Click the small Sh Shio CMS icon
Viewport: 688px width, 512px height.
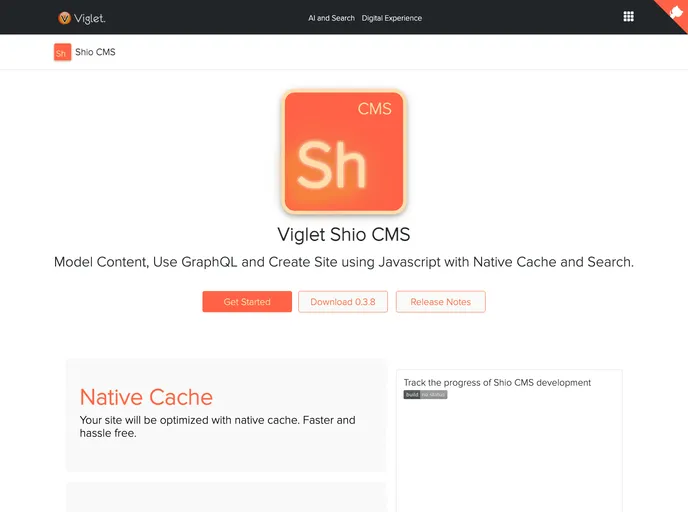coord(62,52)
